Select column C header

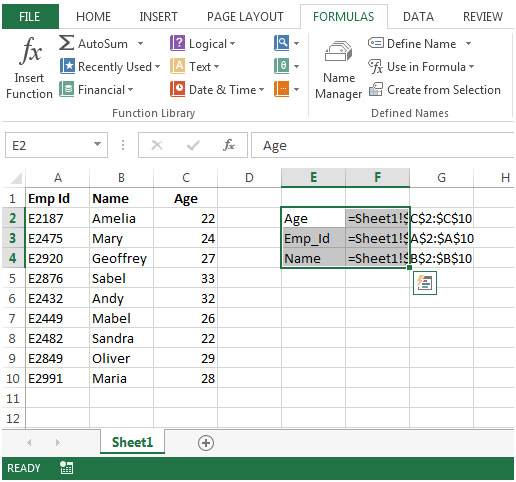186,178
